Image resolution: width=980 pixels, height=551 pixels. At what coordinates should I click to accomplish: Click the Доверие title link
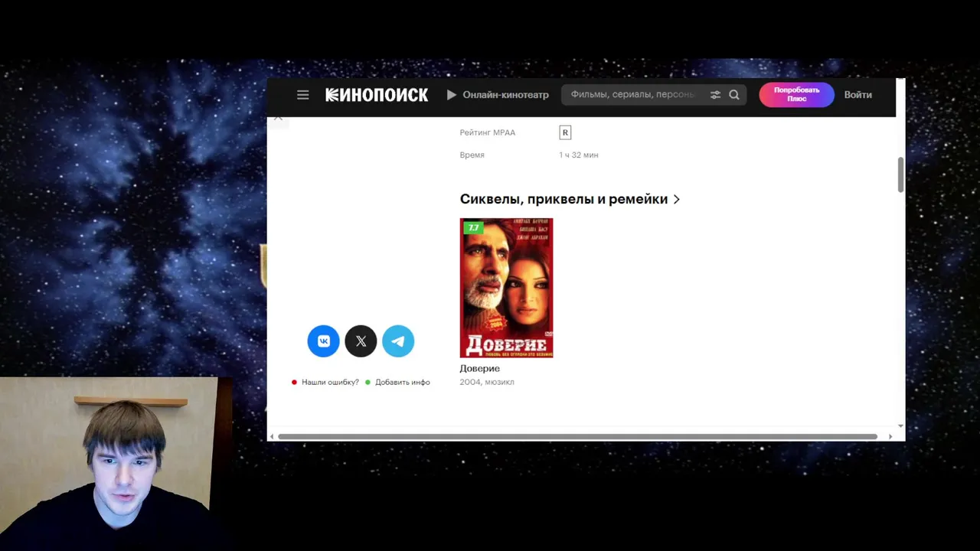(479, 368)
